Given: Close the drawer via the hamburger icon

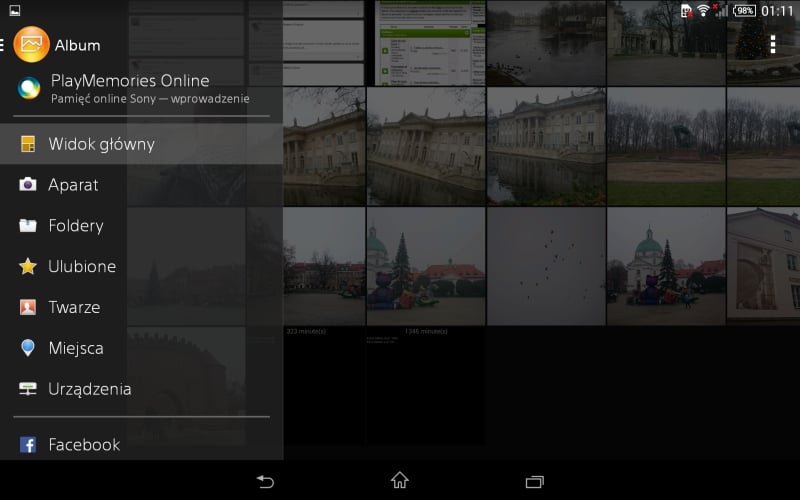Looking at the screenshot, I should (2, 45).
